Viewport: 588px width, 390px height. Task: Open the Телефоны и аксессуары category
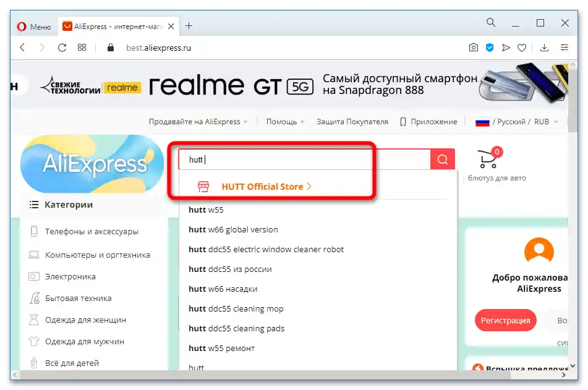[x=92, y=232]
